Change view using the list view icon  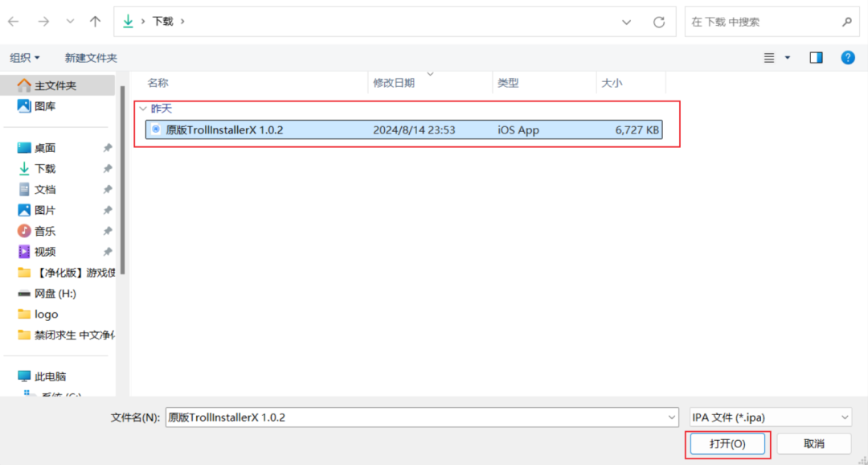769,58
